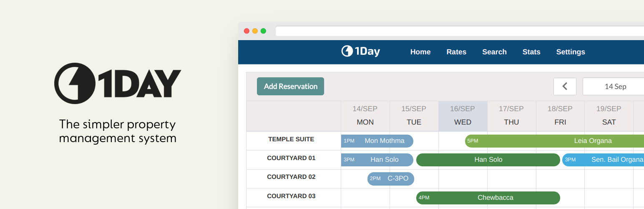Viewport: 644px width, 209px height.
Task: Open the Settings menu
Action: click(x=570, y=52)
